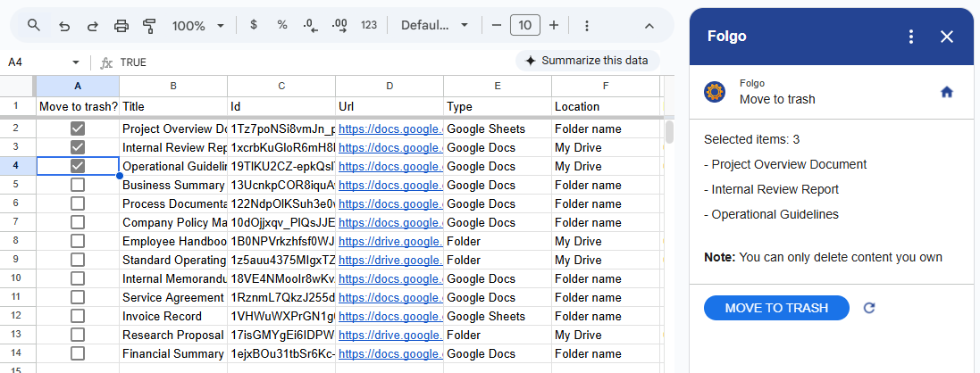Click Summarize this data button
This screenshot has height=373, width=980.
click(587, 61)
